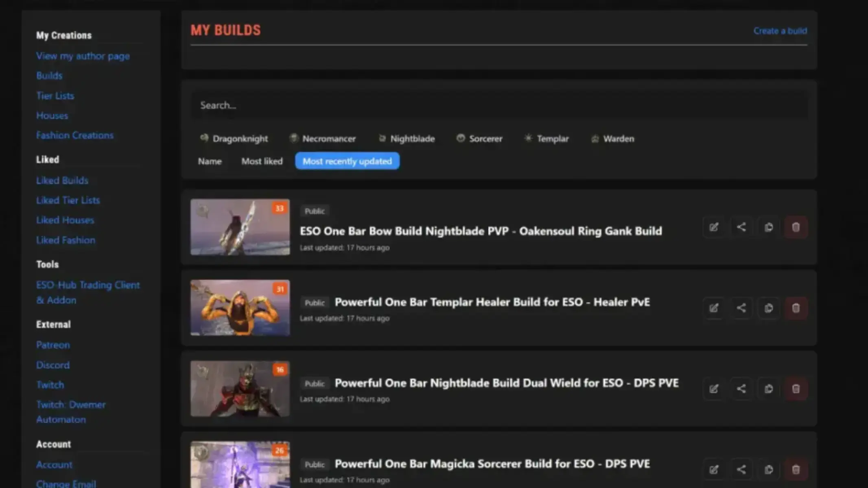Share the Templar Healer build
Viewport: 868px width, 488px height.
(x=741, y=308)
